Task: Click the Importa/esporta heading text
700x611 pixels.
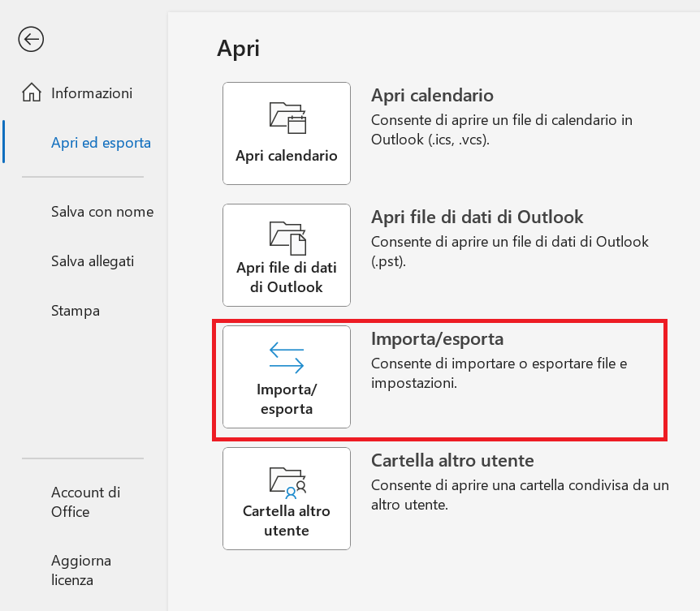Action: (437, 339)
